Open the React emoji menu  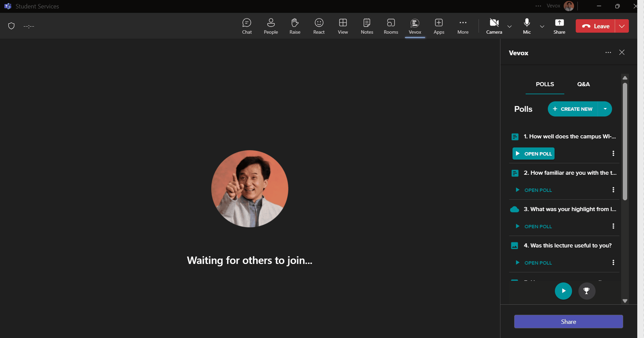[318, 26]
